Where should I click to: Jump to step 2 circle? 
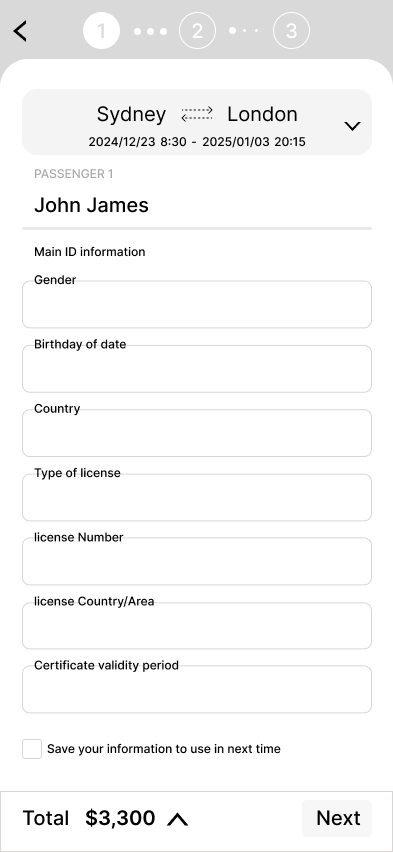pyautogui.click(x=197, y=30)
